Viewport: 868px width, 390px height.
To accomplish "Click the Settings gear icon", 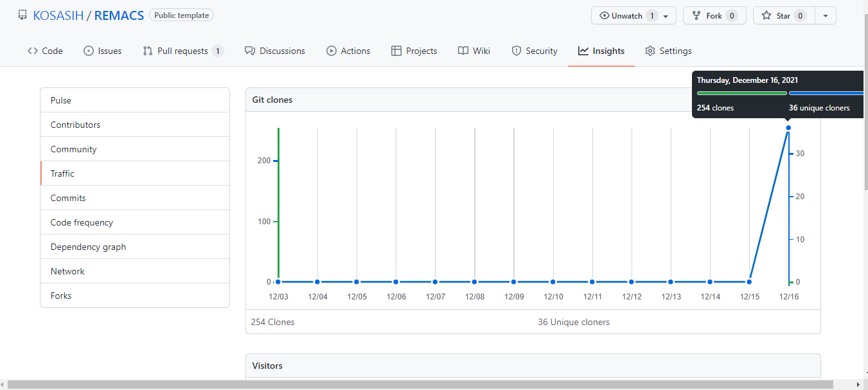I will click(x=650, y=51).
